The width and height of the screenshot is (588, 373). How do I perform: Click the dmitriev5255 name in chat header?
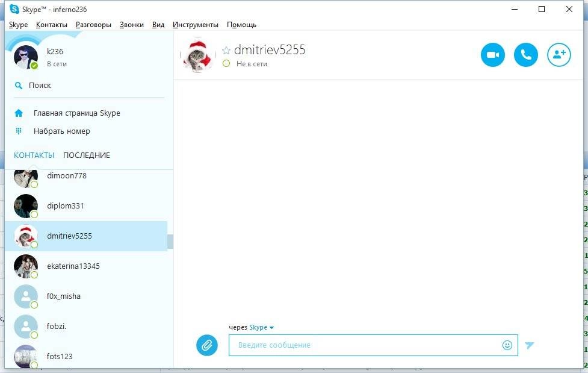pos(270,50)
